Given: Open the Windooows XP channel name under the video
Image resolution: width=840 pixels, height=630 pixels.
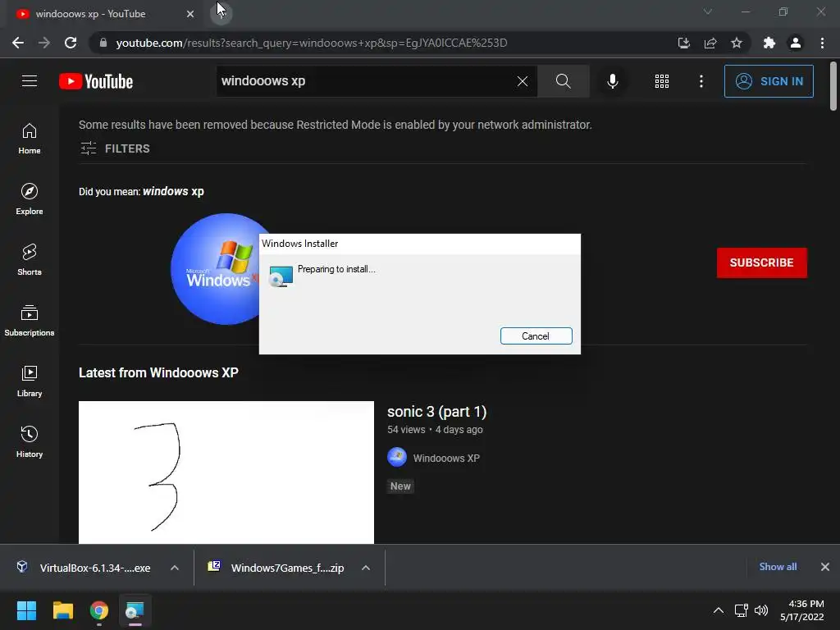Looking at the screenshot, I should (x=446, y=458).
